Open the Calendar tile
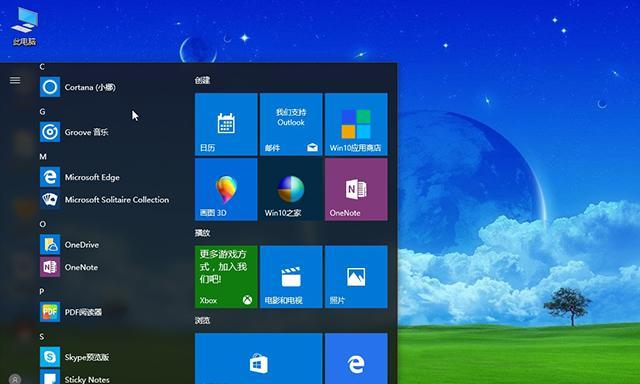 tap(226, 124)
